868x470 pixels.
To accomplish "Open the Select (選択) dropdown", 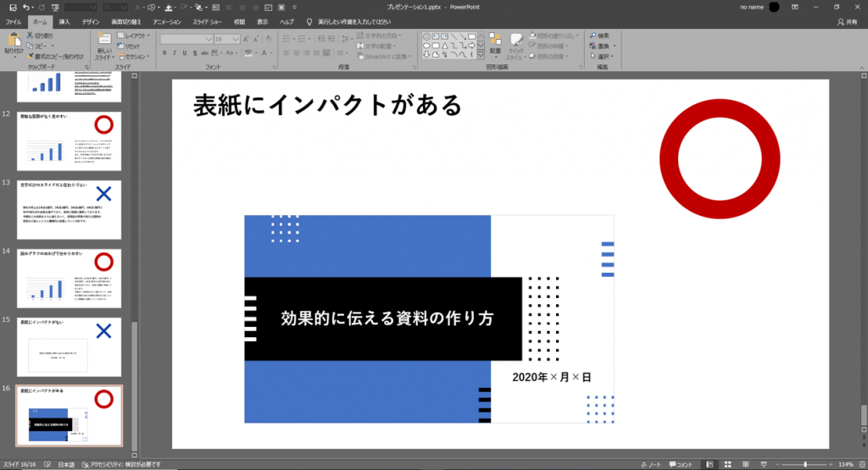I will (x=602, y=57).
